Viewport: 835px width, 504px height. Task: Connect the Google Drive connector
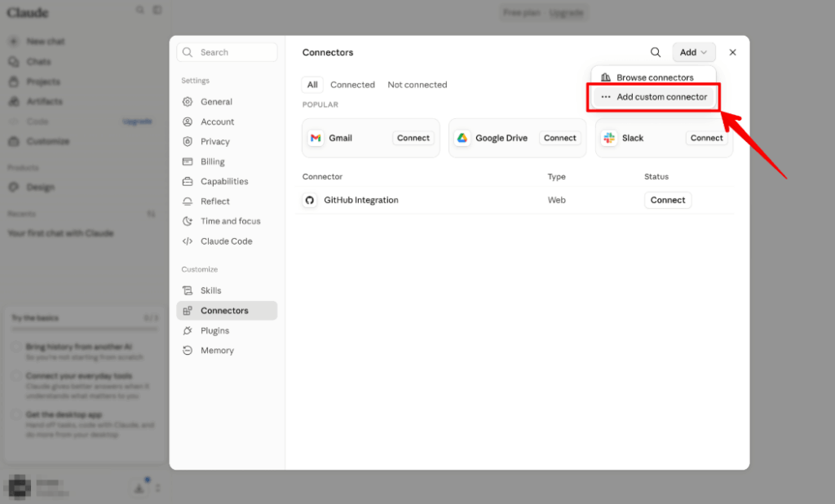pos(559,138)
